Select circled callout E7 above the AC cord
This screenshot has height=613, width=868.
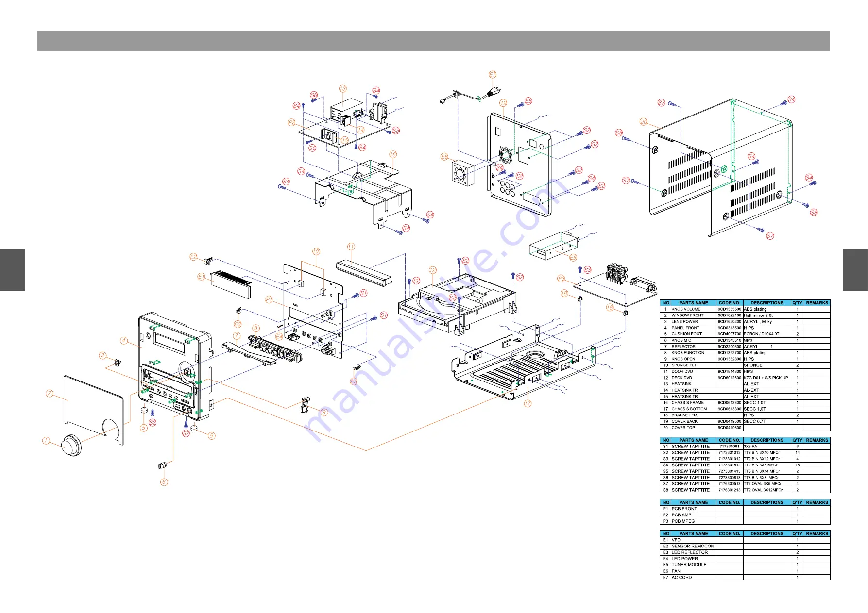pos(493,74)
